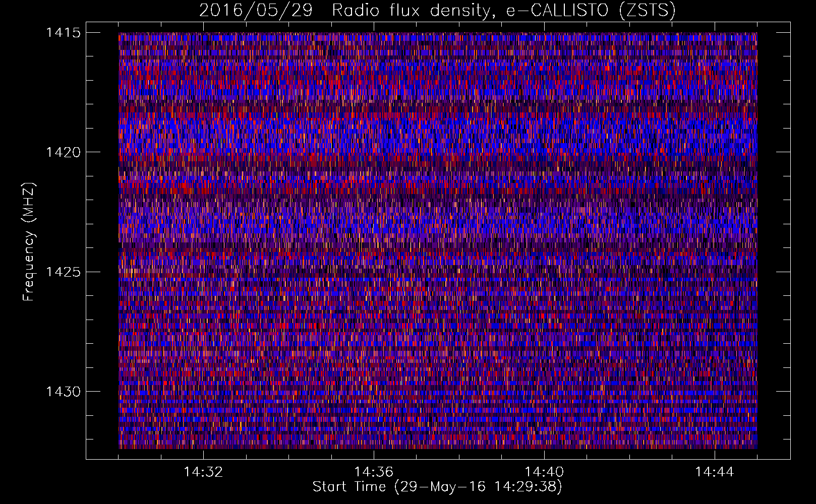Click the 14:36 time axis label
The height and width of the screenshot is (504, 816).
click(x=374, y=472)
